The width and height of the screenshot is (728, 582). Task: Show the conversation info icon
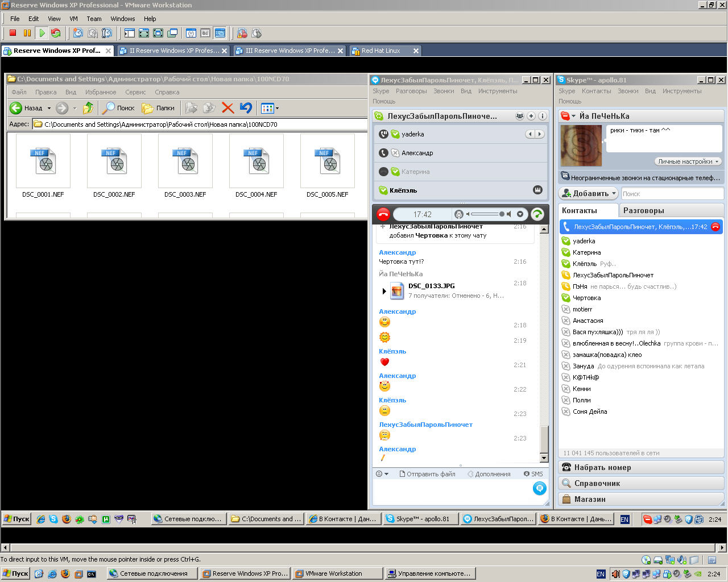[542, 116]
